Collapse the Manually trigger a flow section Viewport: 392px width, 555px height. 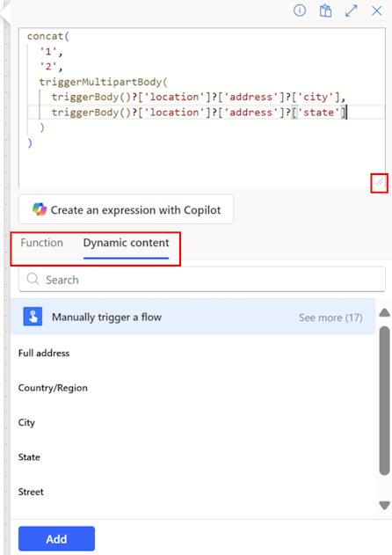pyautogui.click(x=192, y=317)
